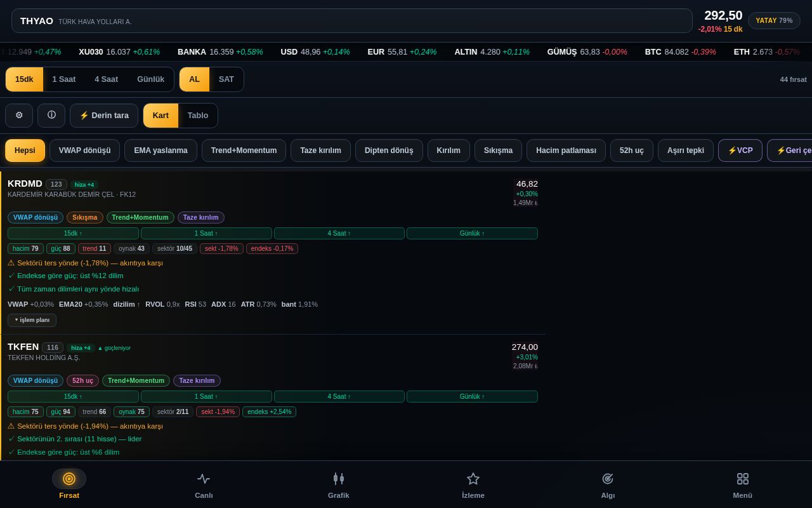Click the THYAO symbol search field
The width and height of the screenshot is (812, 508).
point(352,21)
